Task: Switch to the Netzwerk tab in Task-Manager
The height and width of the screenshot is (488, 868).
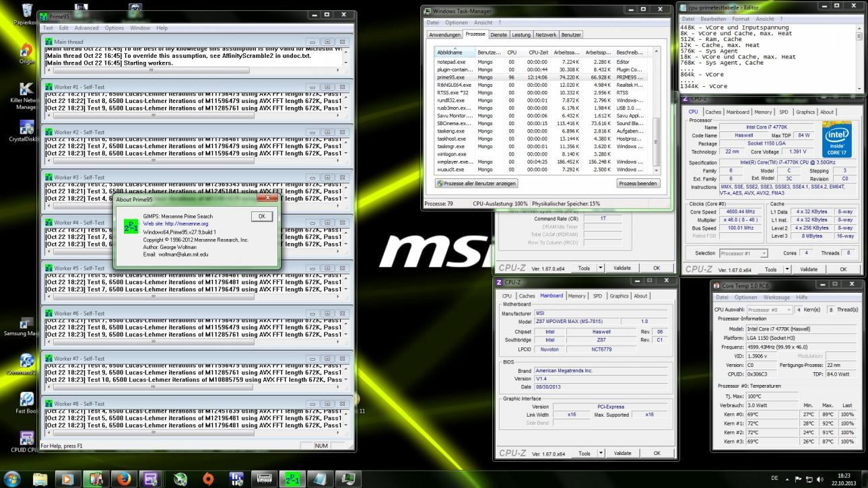Action: coord(545,34)
